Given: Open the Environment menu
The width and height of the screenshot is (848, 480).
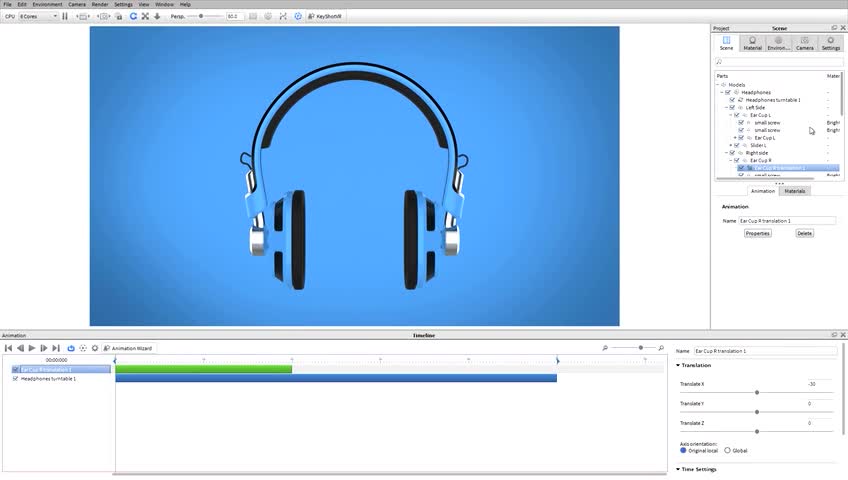Looking at the screenshot, I should pyautogui.click(x=47, y=4).
